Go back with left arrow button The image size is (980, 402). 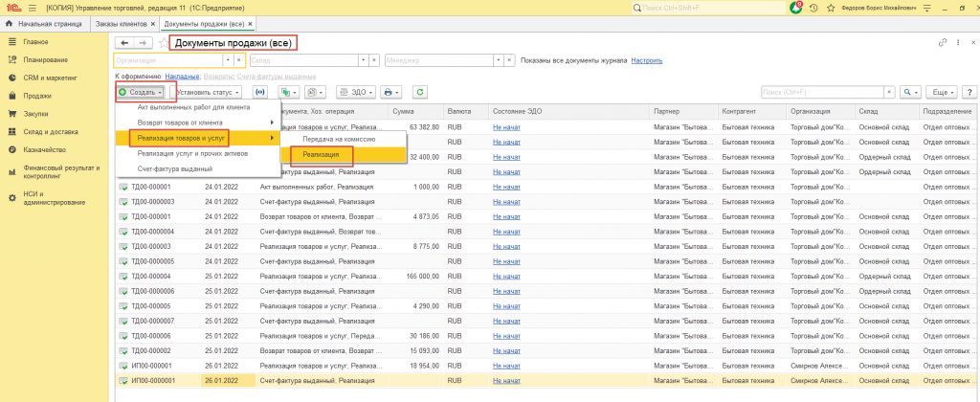click(124, 42)
